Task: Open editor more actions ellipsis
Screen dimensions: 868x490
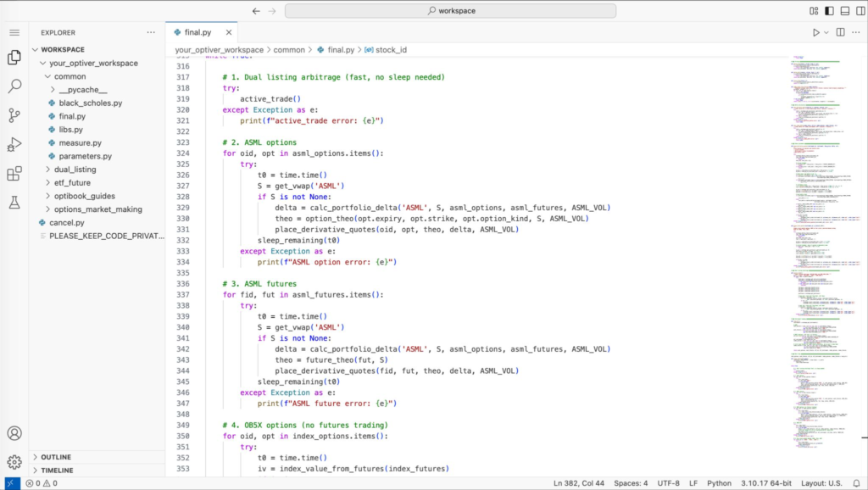Action: [x=856, y=33]
